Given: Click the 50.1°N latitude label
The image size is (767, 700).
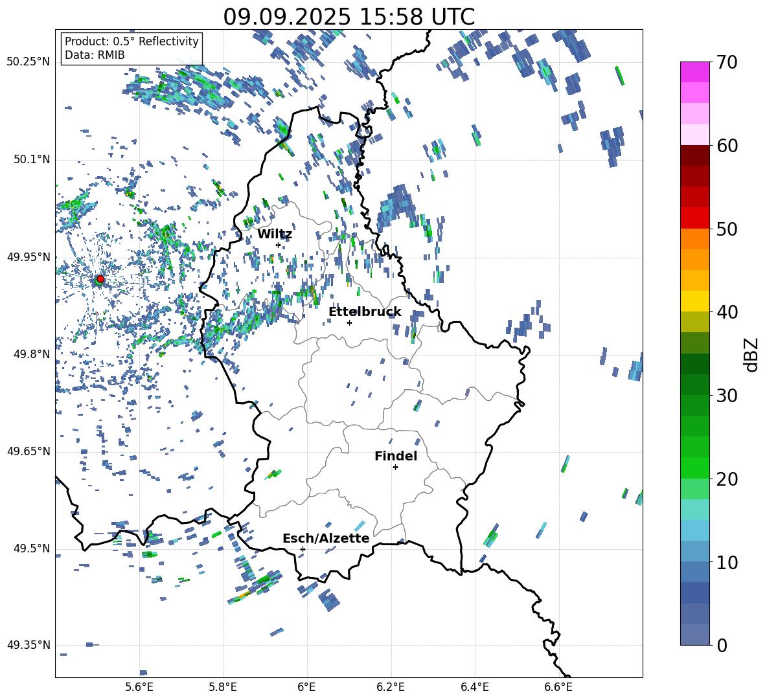Looking at the screenshot, I should pyautogui.click(x=31, y=160).
